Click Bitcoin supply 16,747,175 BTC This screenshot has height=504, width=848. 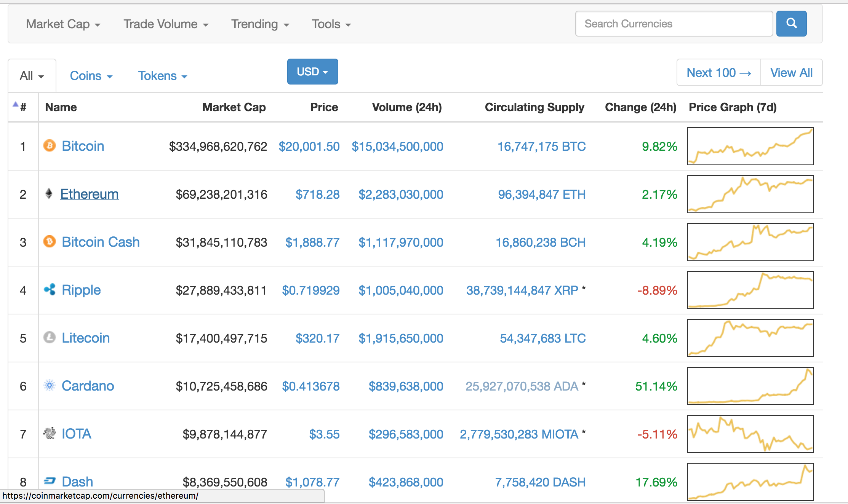click(542, 147)
